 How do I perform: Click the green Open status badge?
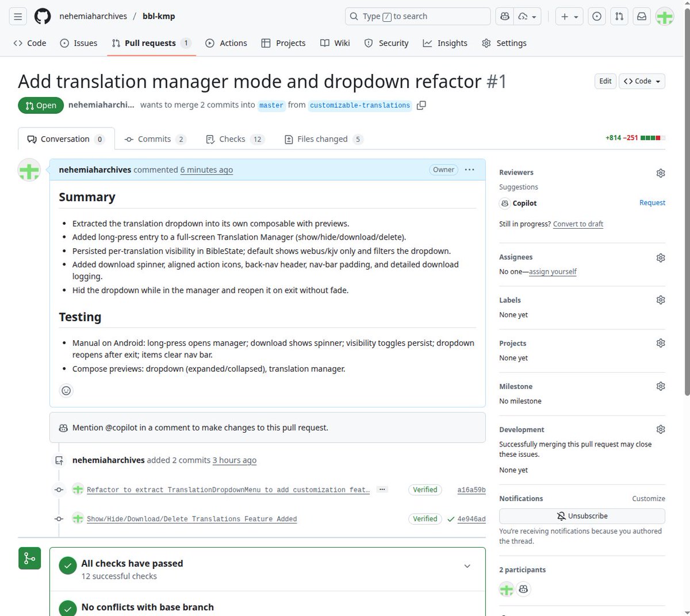coord(41,105)
